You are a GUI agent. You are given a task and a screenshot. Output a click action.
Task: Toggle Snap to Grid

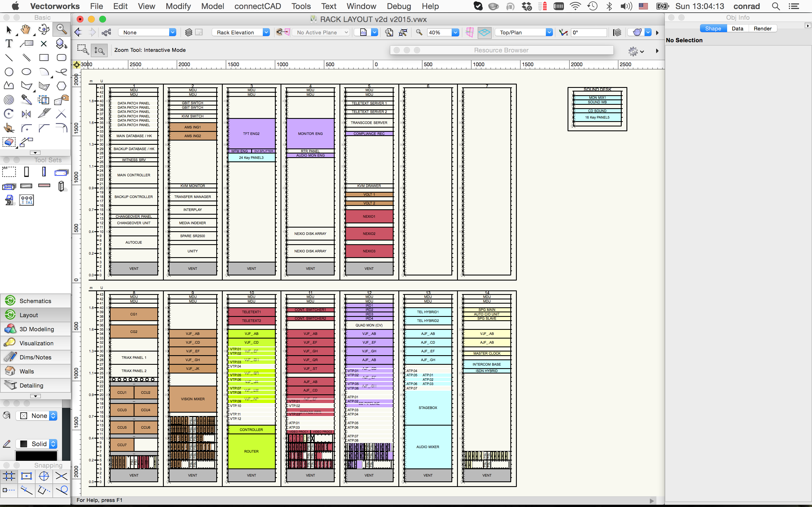(x=9, y=476)
